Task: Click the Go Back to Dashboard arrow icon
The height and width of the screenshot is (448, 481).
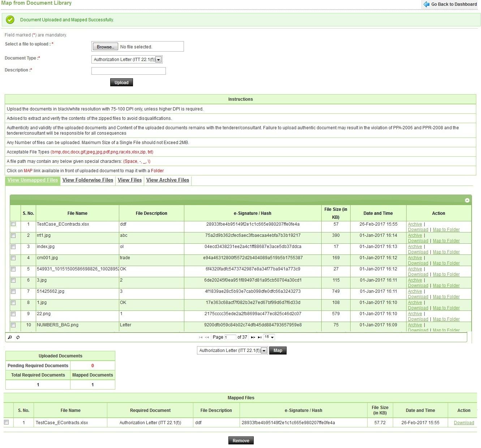Action: tap(426, 4)
